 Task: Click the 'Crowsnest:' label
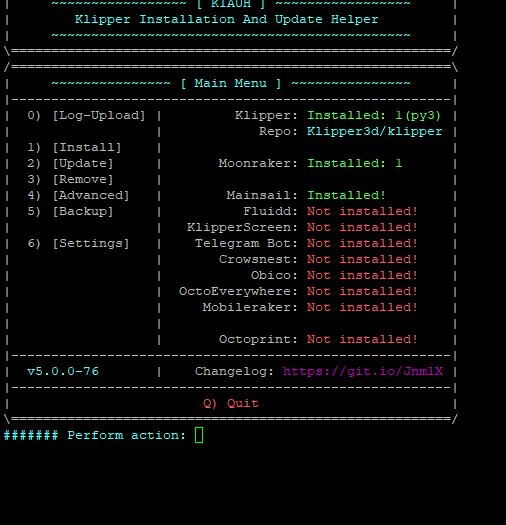click(258, 259)
